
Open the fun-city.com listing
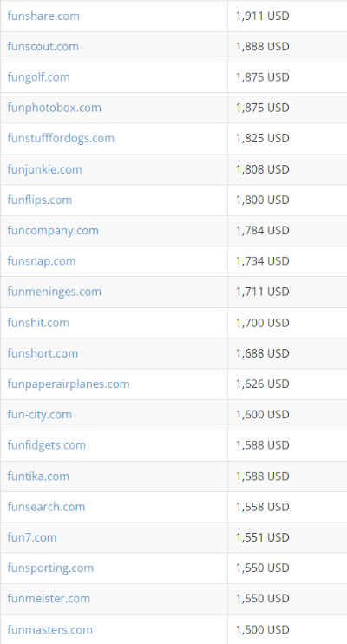pyautogui.click(x=39, y=414)
